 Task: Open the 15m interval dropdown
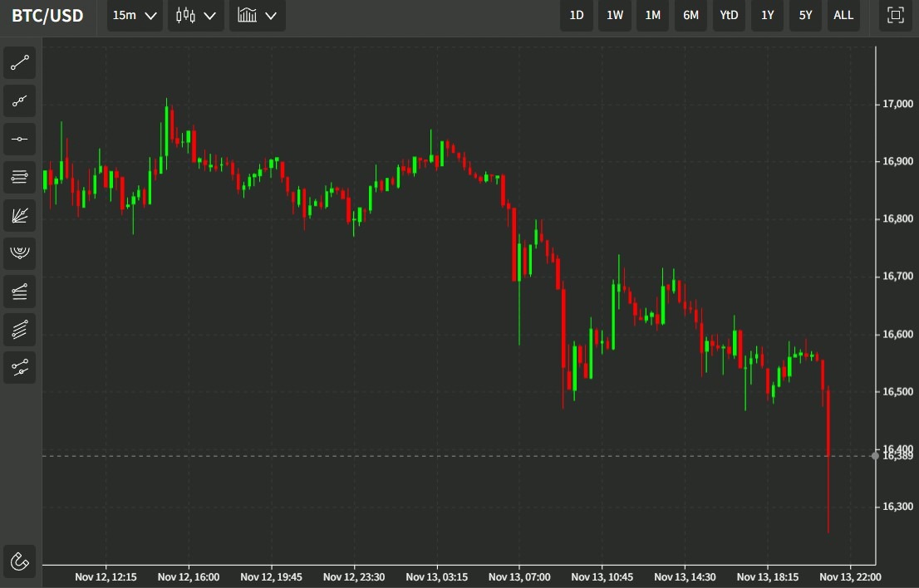point(135,15)
